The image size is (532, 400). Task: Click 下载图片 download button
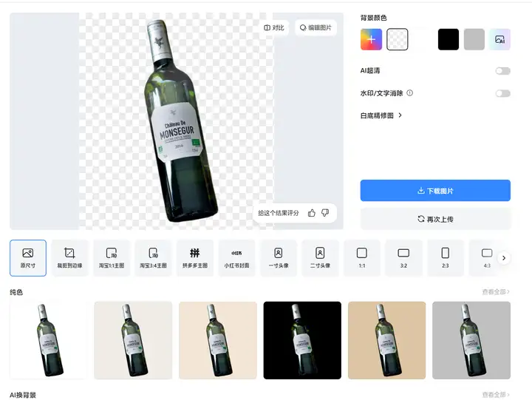[435, 191]
